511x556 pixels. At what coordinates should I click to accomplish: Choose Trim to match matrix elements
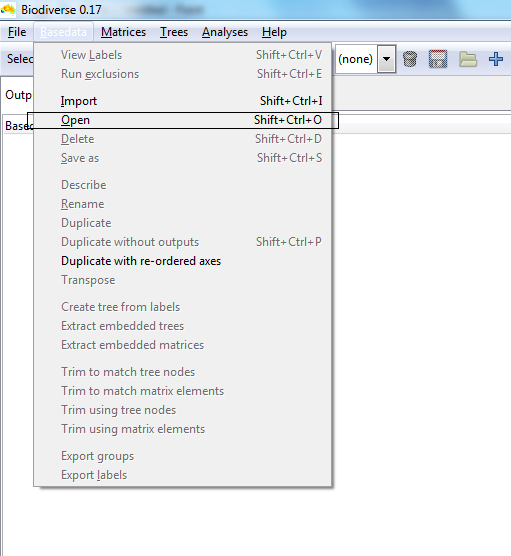183,391
